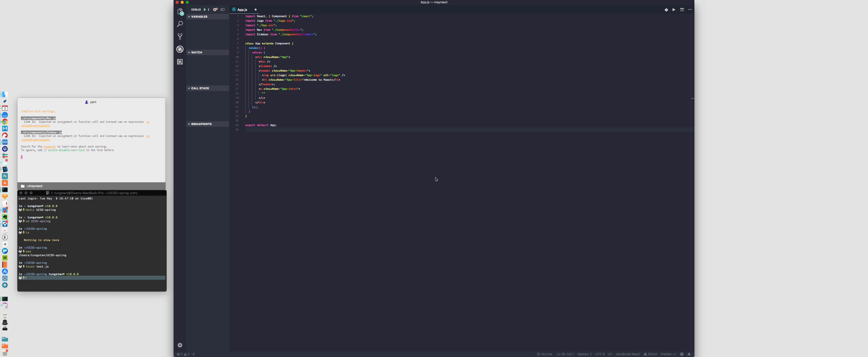Click the ESLint status indicator
Image resolution: width=868 pixels, height=357 pixels.
(x=650, y=354)
